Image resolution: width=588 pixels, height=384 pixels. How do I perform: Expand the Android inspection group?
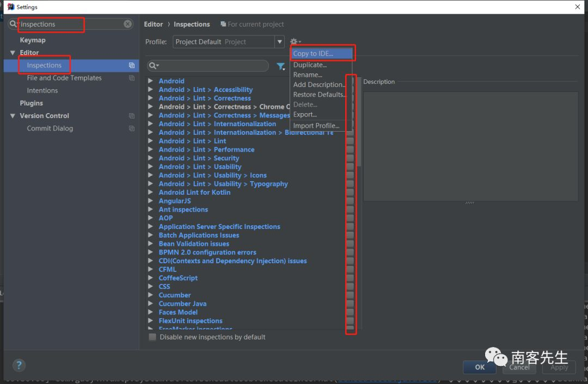tap(150, 80)
